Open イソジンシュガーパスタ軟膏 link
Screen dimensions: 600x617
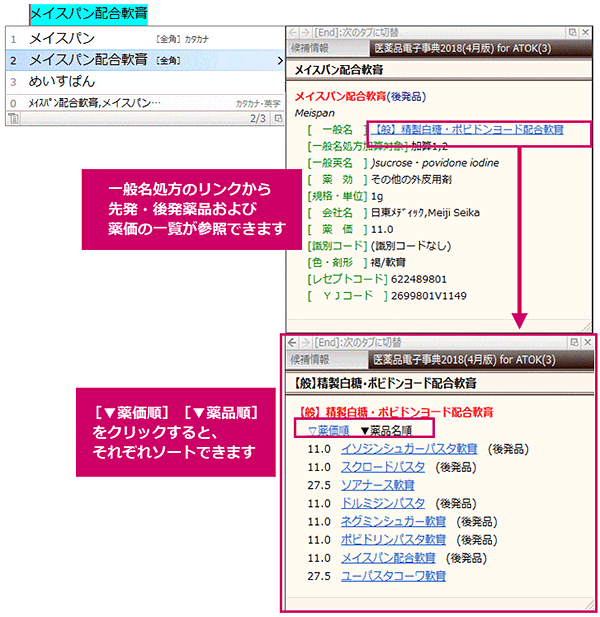coord(409,449)
